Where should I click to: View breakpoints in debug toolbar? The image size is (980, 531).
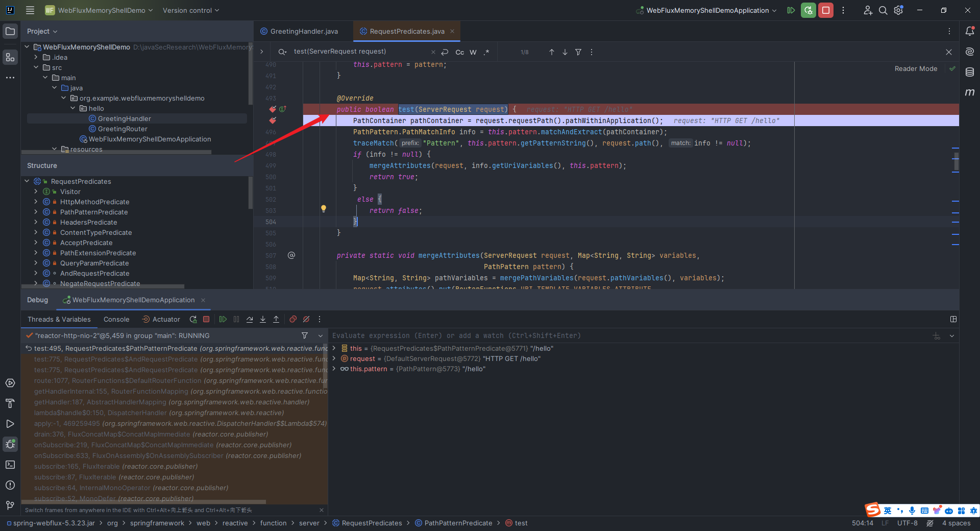tap(293, 319)
